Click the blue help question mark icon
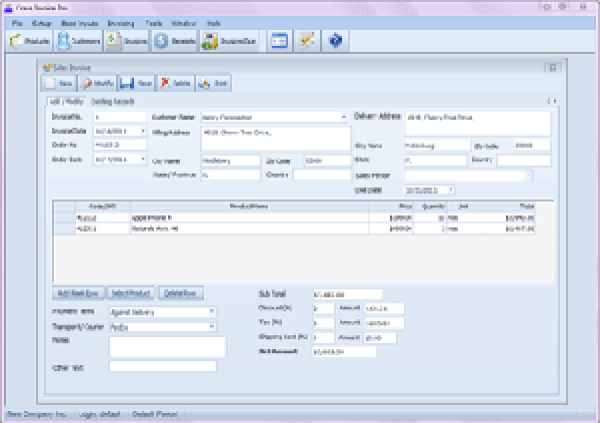The height and width of the screenshot is (423, 600). click(x=336, y=41)
